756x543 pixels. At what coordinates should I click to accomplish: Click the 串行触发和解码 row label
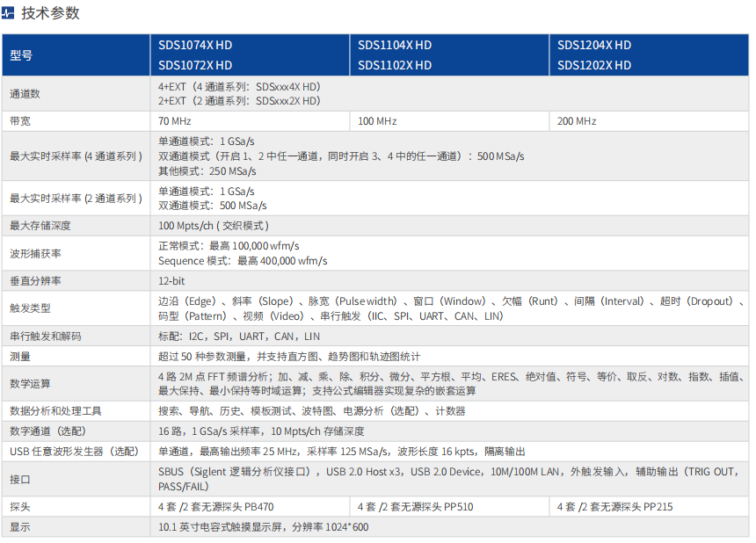(46, 337)
